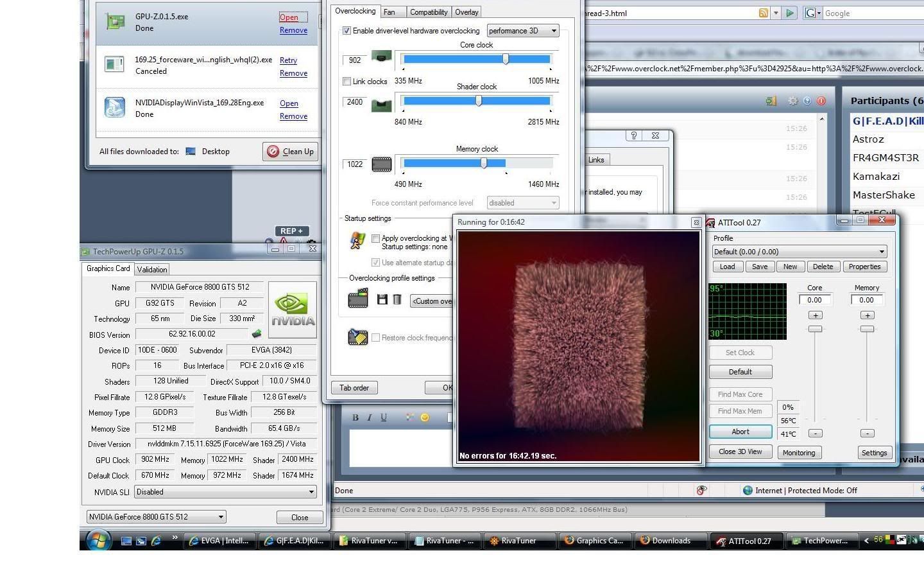Click the RSS feed icon in browser address bar

point(764,13)
